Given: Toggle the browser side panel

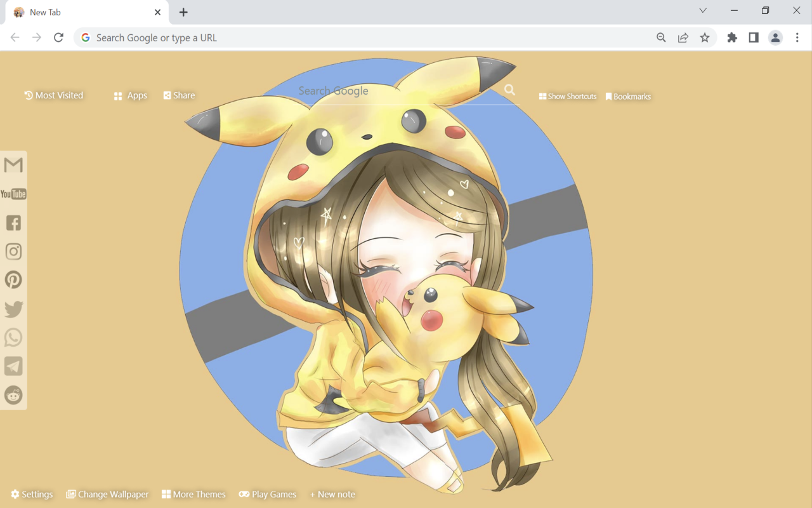Looking at the screenshot, I should pyautogui.click(x=754, y=37).
